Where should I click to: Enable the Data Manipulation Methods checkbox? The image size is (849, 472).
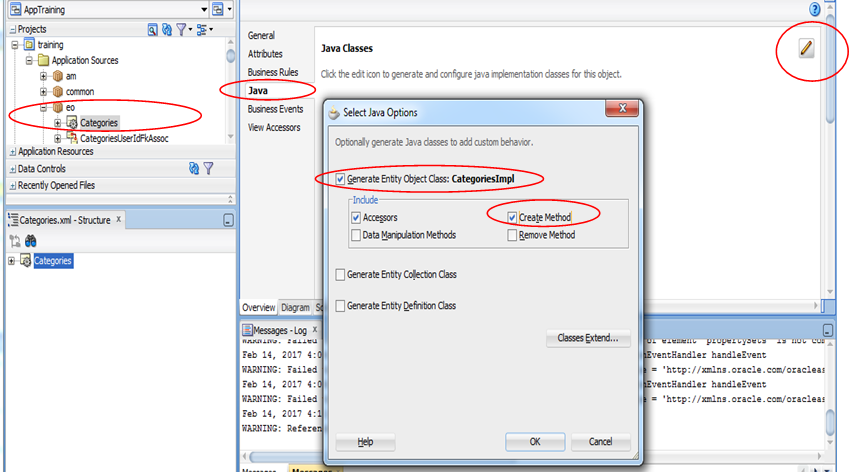pos(357,235)
